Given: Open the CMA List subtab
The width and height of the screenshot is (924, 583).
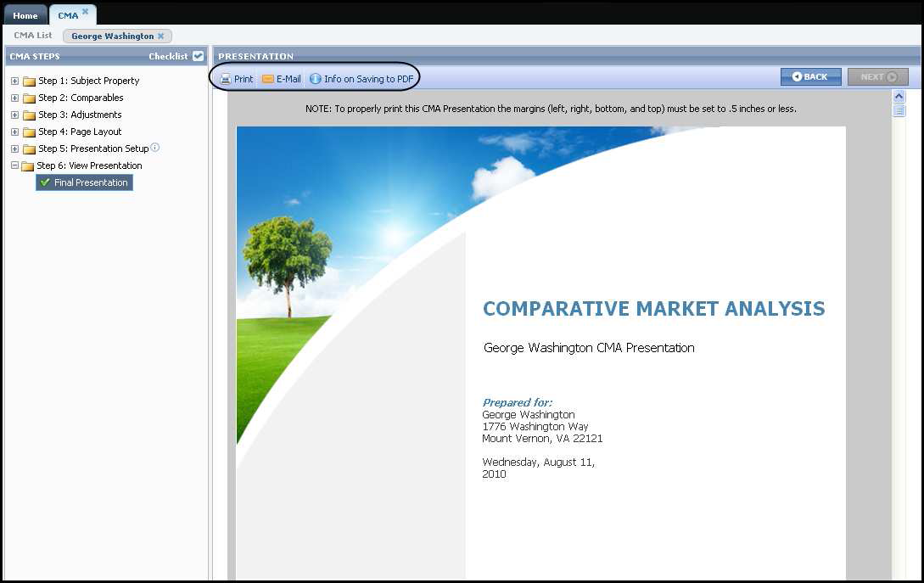Looking at the screenshot, I should pos(33,36).
